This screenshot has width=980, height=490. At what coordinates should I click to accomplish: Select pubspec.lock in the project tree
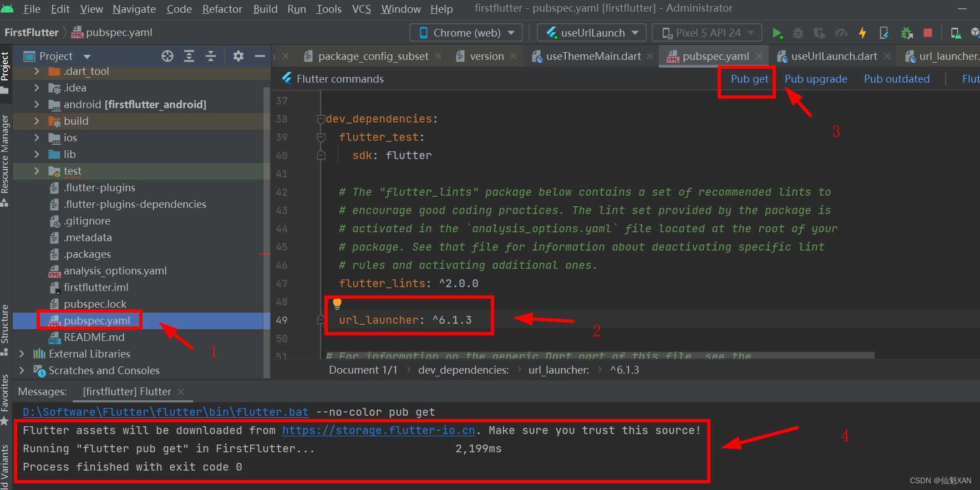95,304
